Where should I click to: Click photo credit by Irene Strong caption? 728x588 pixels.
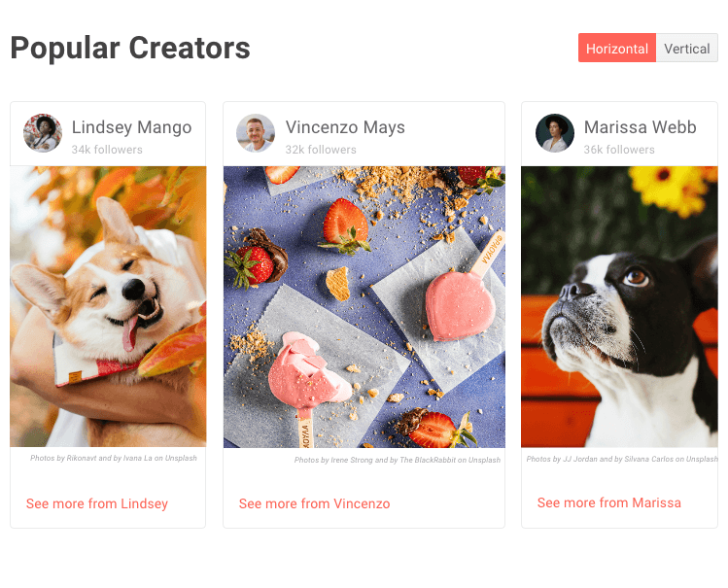point(398,460)
